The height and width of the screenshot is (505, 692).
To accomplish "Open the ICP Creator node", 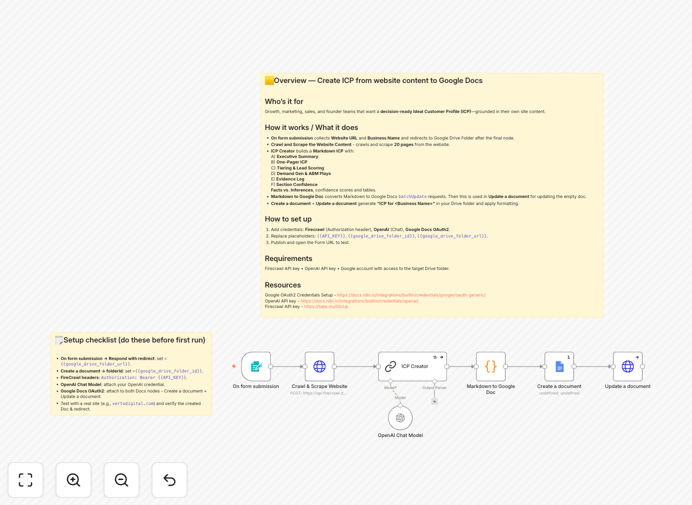I will tap(413, 366).
